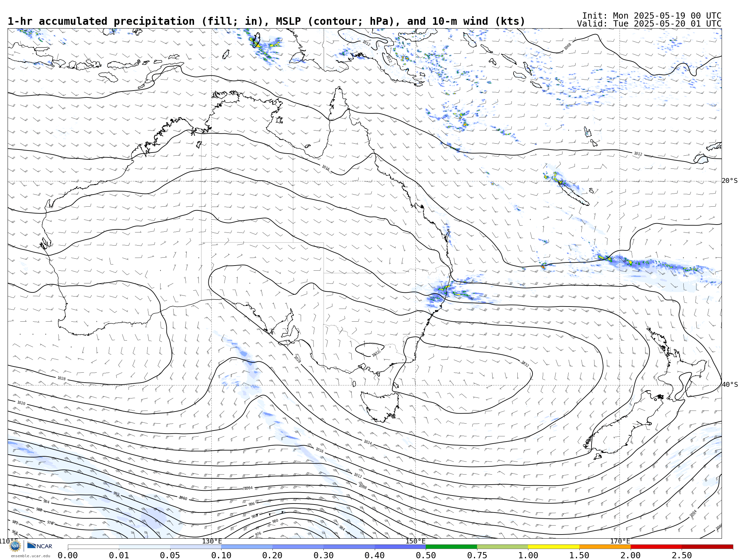Pick the 0.10–0.20 blue colorbar segment
The height and width of the screenshot is (560, 744).
(x=247, y=547)
